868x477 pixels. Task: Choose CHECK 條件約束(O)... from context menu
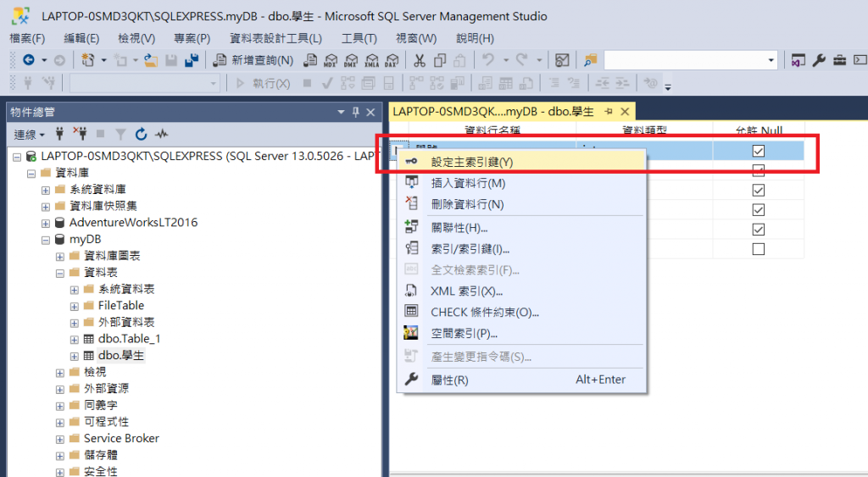[521, 312]
